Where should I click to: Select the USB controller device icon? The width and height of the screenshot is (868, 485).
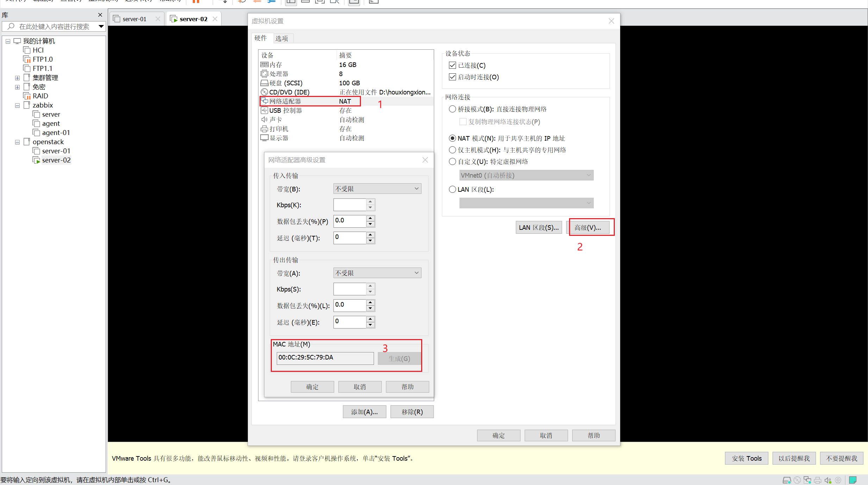pyautogui.click(x=264, y=110)
